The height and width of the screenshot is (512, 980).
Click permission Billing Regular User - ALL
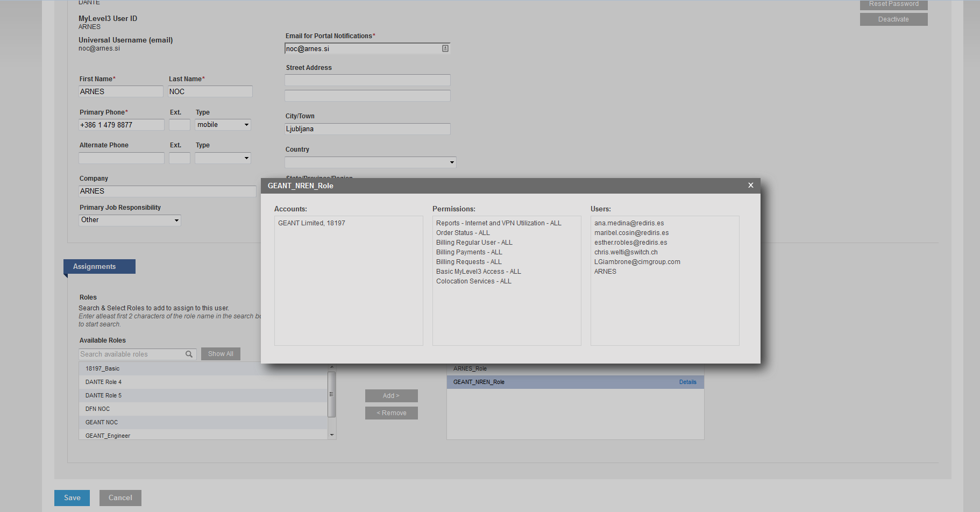coord(474,243)
